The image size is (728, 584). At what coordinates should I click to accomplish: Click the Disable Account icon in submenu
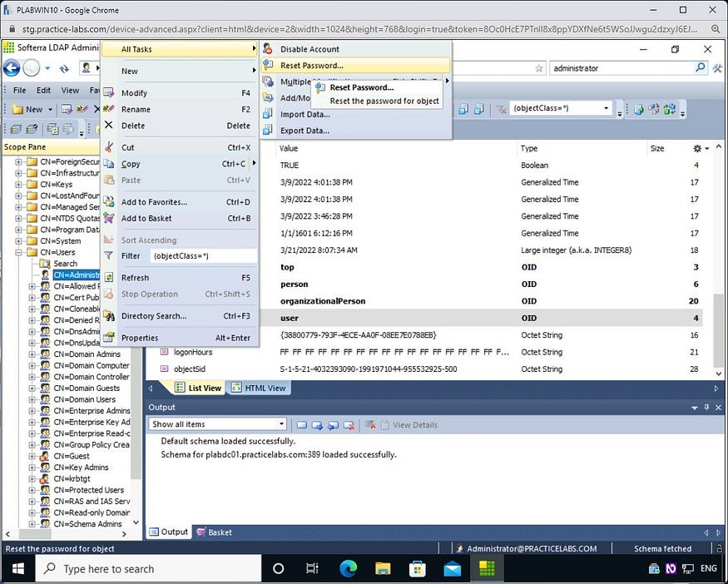pyautogui.click(x=268, y=48)
